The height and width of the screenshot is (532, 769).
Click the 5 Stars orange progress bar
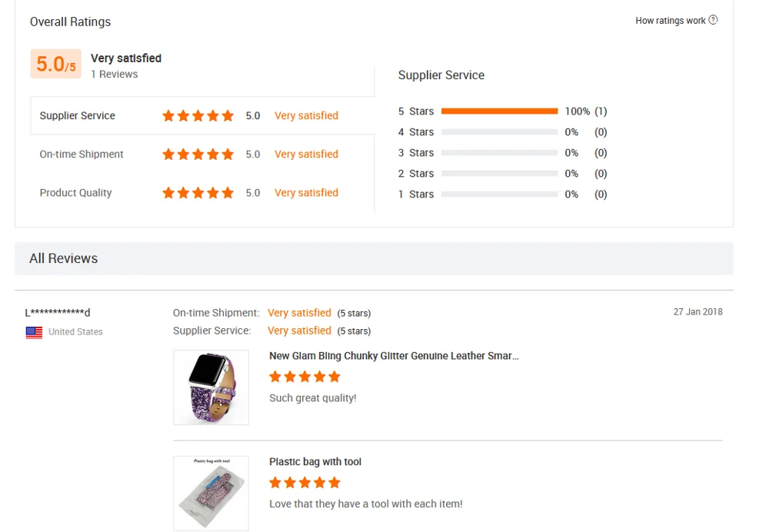tap(499, 111)
